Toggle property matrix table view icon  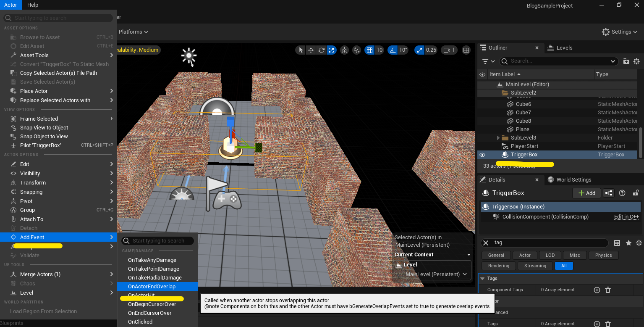[x=617, y=243]
